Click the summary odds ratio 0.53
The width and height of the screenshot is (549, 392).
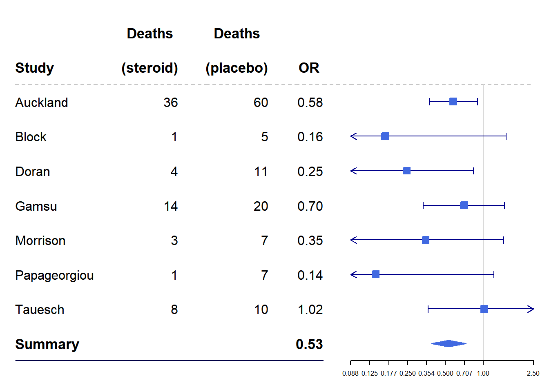coord(309,344)
